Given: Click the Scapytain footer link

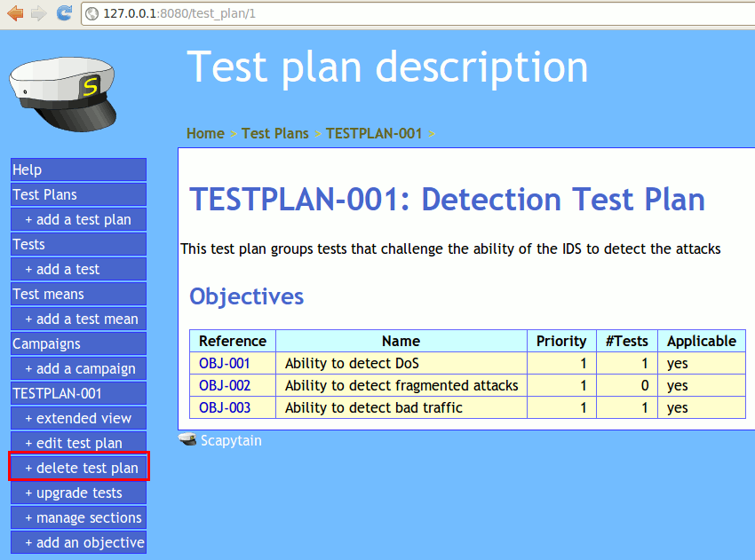Looking at the screenshot, I should pyautogui.click(x=231, y=440).
